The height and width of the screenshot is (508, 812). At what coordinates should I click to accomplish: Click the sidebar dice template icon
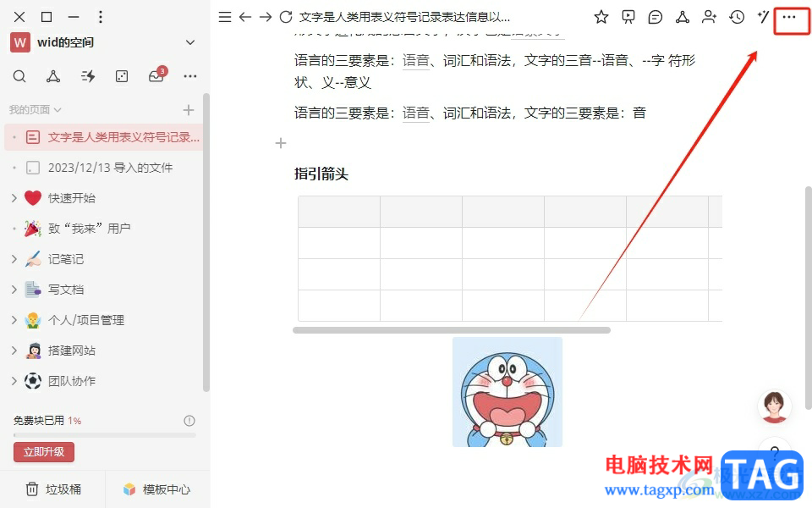[x=122, y=77]
